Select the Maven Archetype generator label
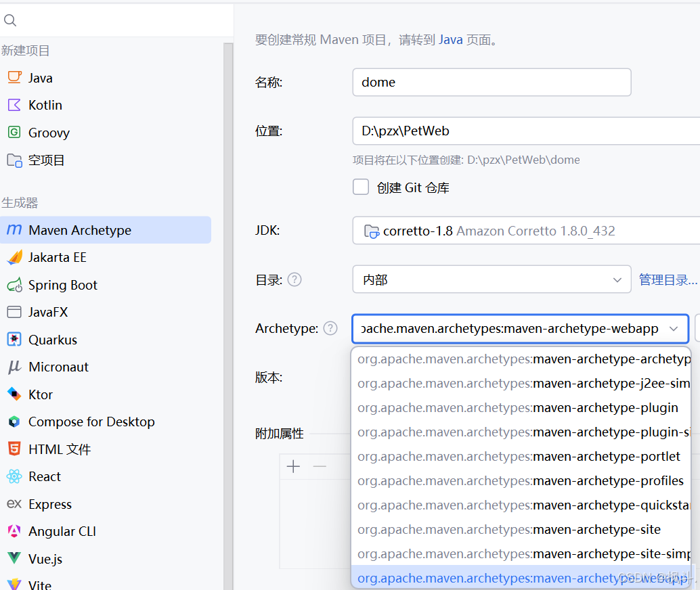Image resolution: width=700 pixels, height=590 pixels. click(x=80, y=230)
